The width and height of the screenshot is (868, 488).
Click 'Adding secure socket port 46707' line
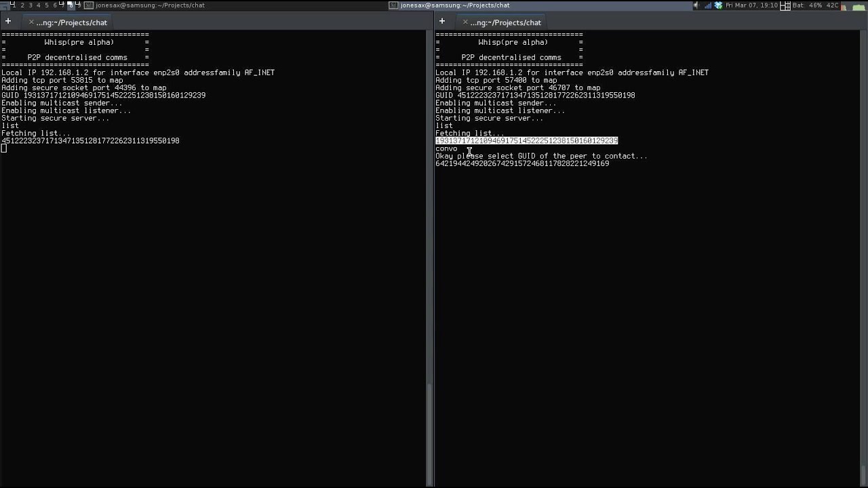[518, 87]
